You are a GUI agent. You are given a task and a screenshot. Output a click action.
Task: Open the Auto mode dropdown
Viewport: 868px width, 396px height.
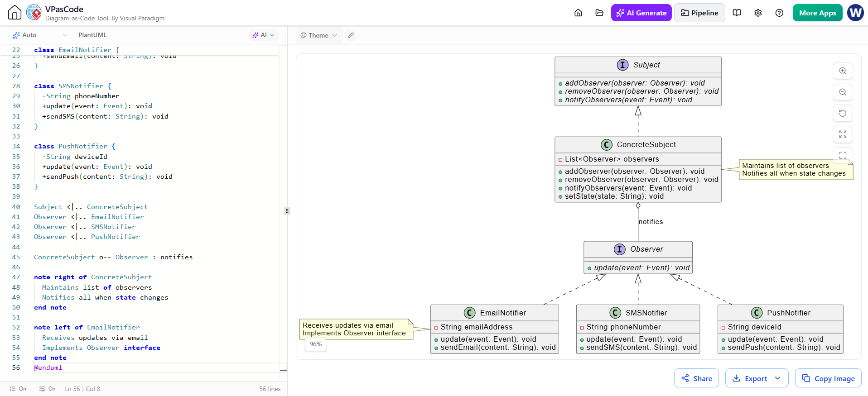tap(40, 35)
